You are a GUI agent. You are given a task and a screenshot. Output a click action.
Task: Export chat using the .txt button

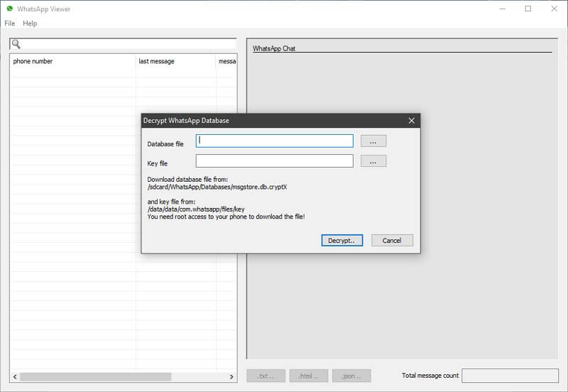click(266, 376)
